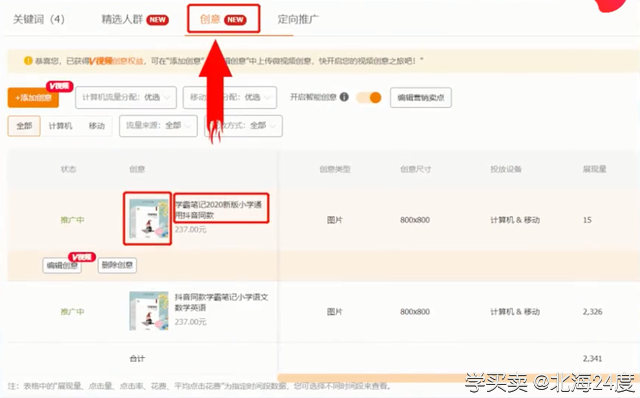Click title 学霸笔记2020新版小学通用抖音同款
Image resolution: width=640 pixels, height=398 pixels.
click(x=219, y=210)
